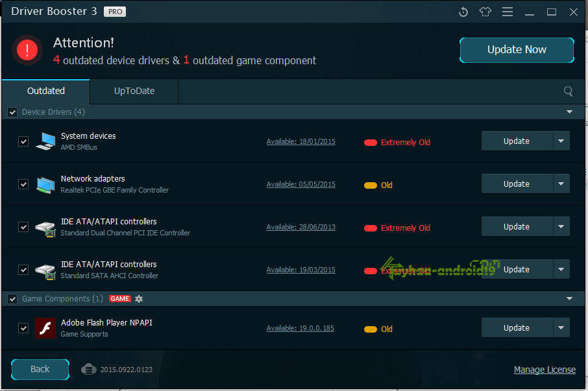
Task: Click the red attention exclamation icon
Action: pyautogui.click(x=27, y=49)
